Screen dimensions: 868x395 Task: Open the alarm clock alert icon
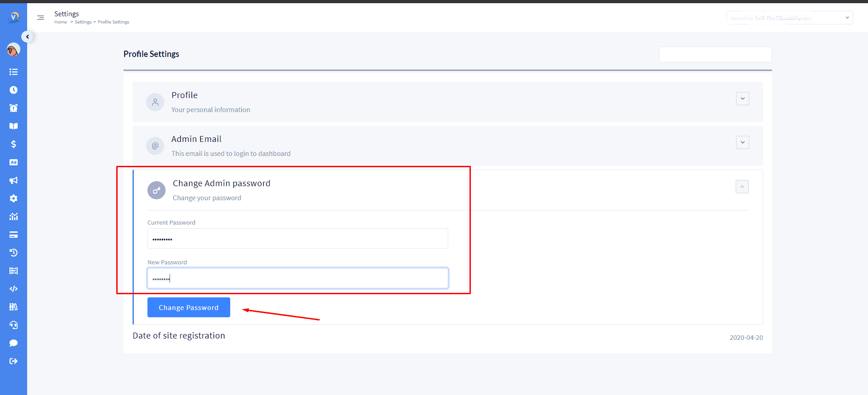pyautogui.click(x=14, y=108)
